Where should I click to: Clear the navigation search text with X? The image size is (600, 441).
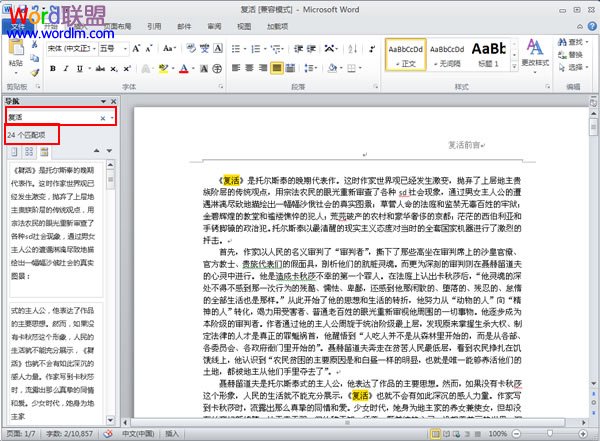click(x=101, y=118)
